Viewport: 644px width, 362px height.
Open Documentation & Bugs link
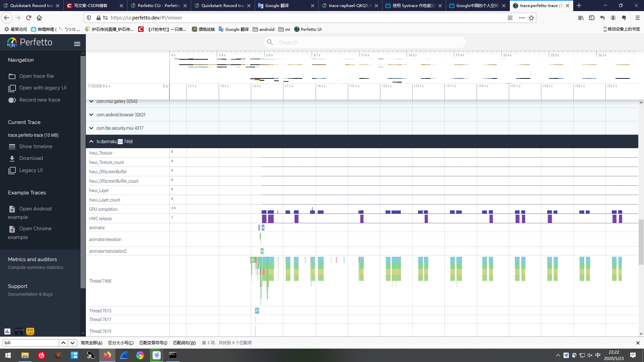30,294
